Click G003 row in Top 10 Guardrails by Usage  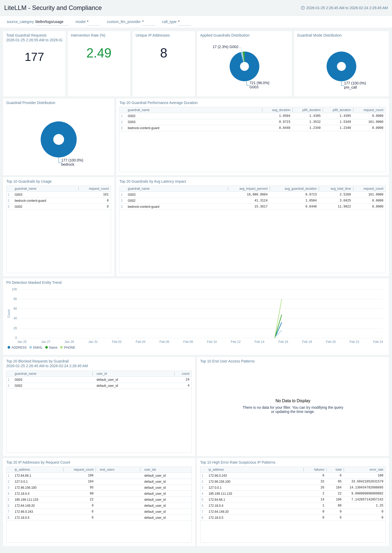tap(59, 195)
